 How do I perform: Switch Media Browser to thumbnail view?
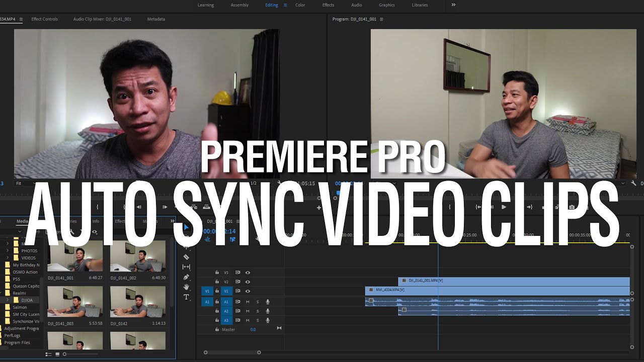pyautogui.click(x=57, y=354)
